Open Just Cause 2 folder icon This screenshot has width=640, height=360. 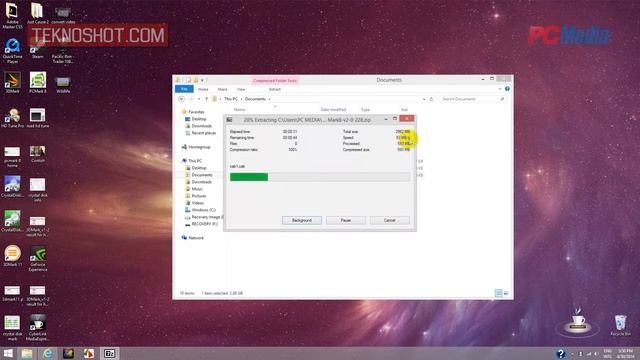[x=38, y=14]
